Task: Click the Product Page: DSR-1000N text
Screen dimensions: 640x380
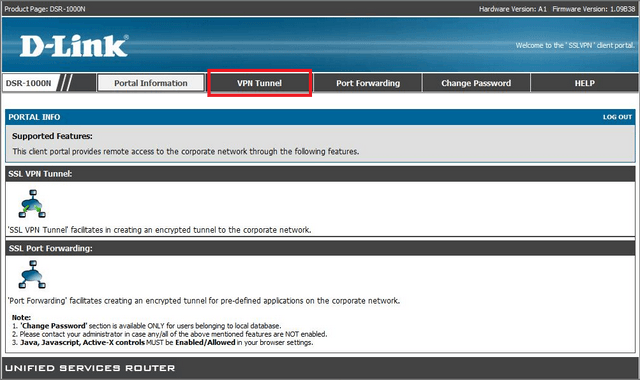Action: coord(45,9)
